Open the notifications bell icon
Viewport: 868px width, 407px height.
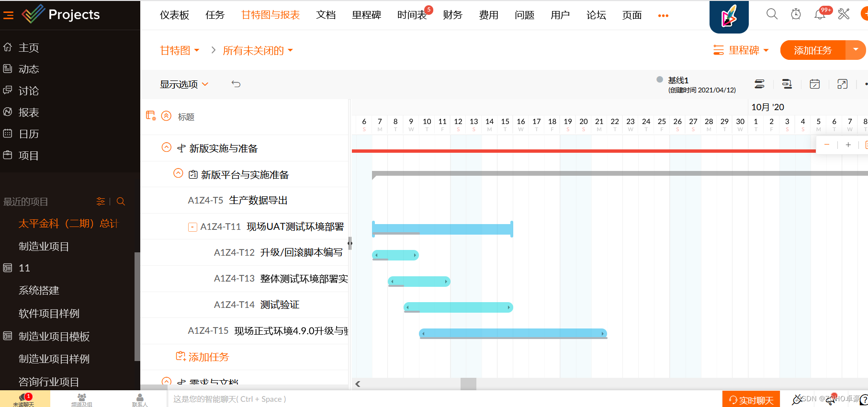(x=820, y=14)
